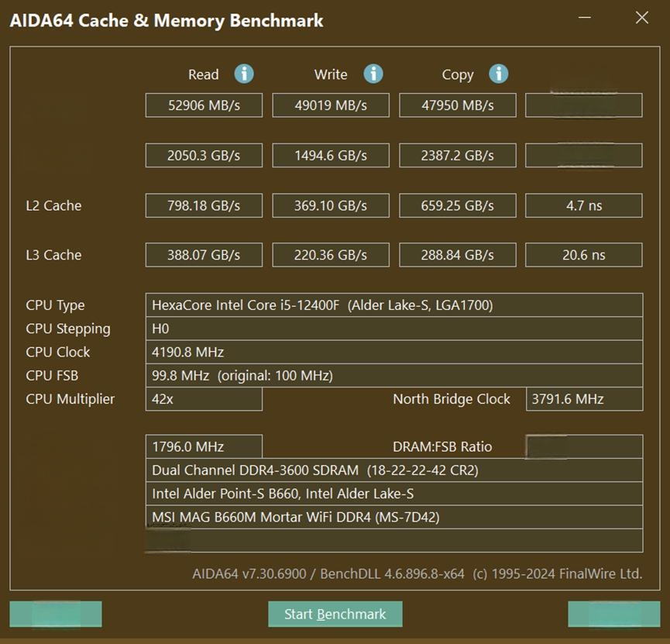Click the info icon next to Read
This screenshot has width=670, height=644.
click(244, 74)
